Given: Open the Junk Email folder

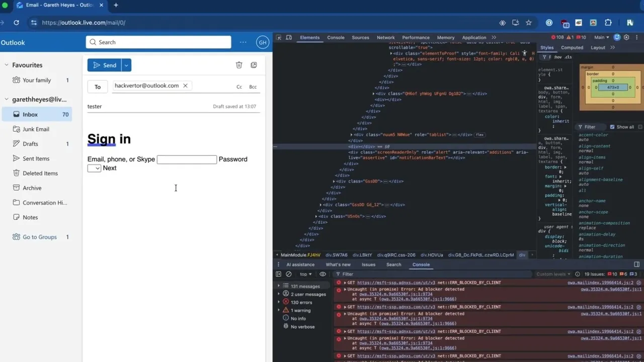Looking at the screenshot, I should point(37,129).
